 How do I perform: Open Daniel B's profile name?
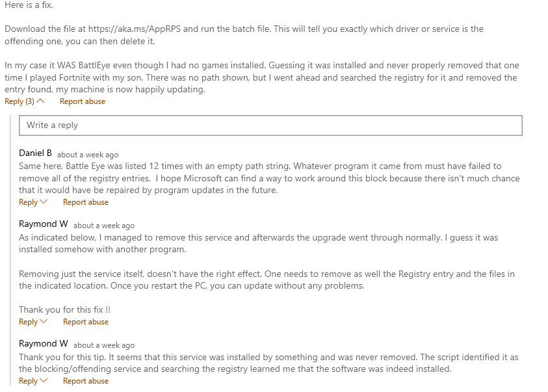point(35,153)
